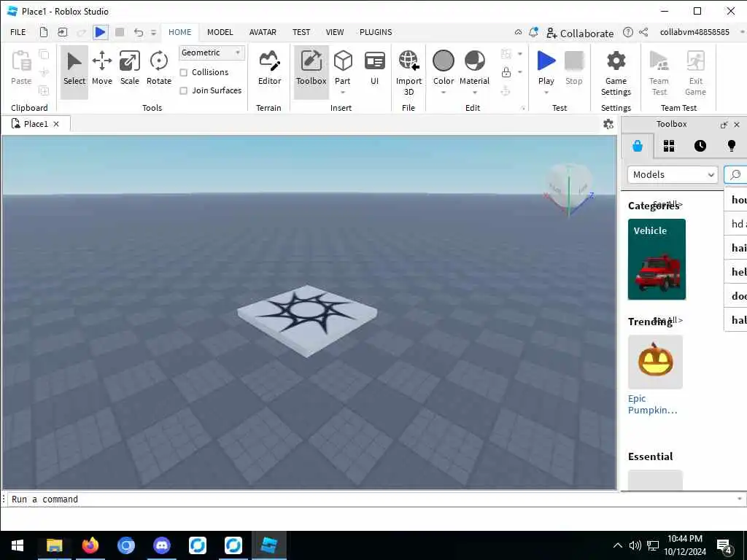Expand the Color dropdown arrow
Viewport: 747px width, 560px height.
coord(443,93)
